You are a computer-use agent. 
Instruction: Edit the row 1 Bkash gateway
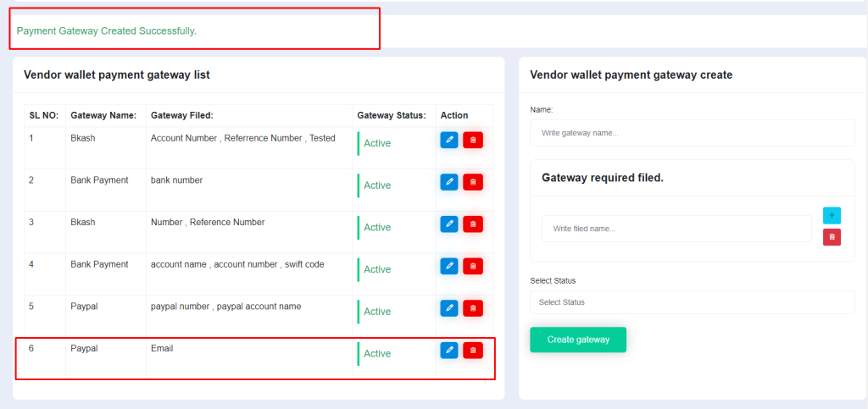coord(449,140)
